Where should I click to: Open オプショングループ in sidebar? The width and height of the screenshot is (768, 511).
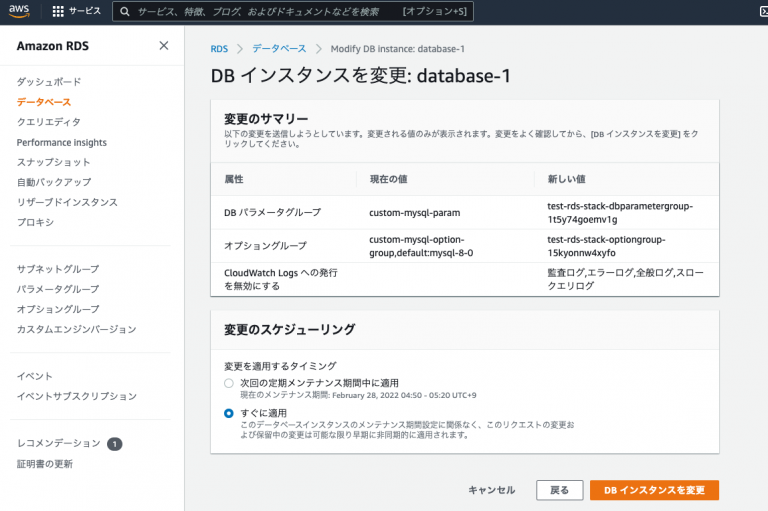(58, 309)
